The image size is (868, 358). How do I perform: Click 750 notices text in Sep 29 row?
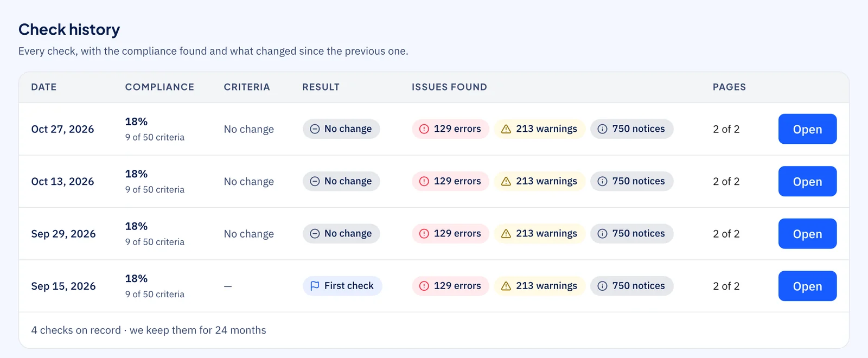[639, 234]
